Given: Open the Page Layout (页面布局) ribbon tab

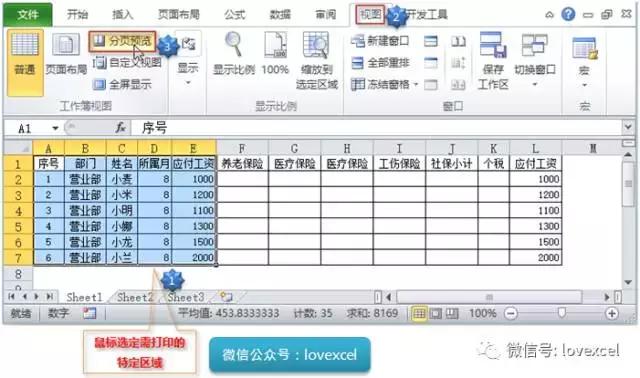Looking at the screenshot, I should [x=179, y=15].
